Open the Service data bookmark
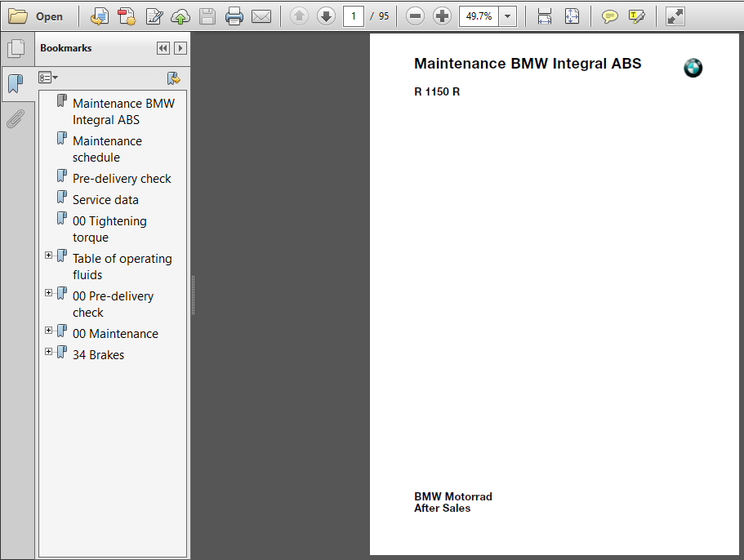The height and width of the screenshot is (560, 744). tap(105, 200)
